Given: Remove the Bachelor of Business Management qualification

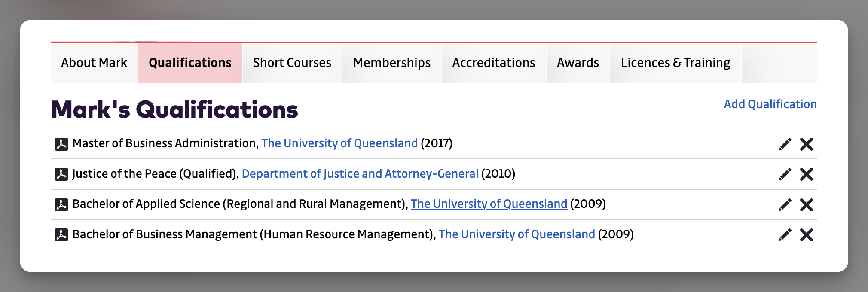Looking at the screenshot, I should click(x=807, y=235).
